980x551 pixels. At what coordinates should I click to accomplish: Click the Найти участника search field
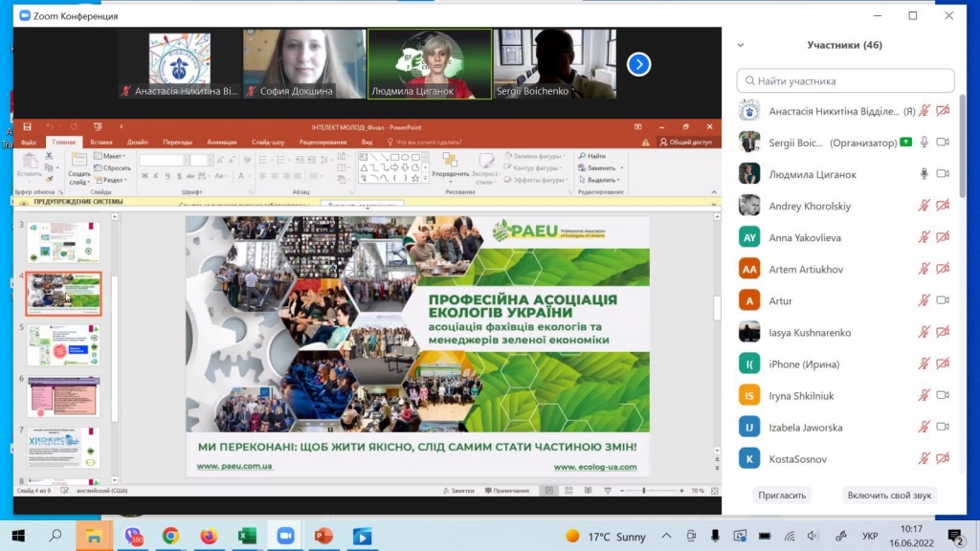[x=846, y=81]
